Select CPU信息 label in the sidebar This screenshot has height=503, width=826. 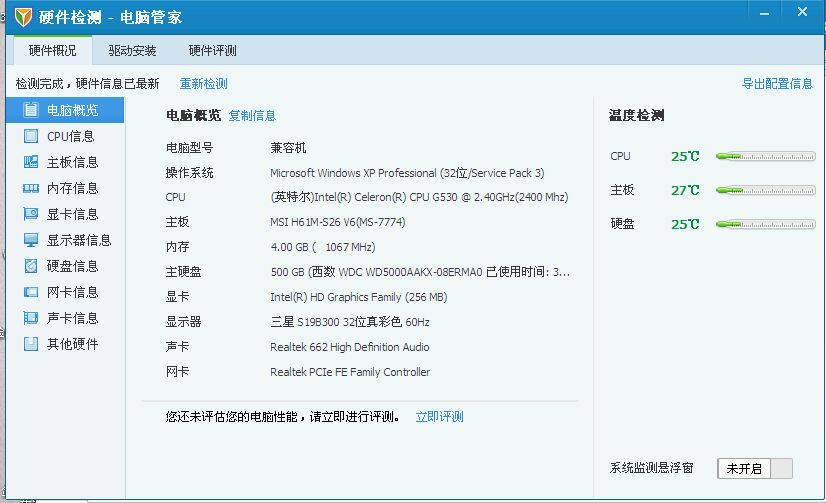coord(71,136)
